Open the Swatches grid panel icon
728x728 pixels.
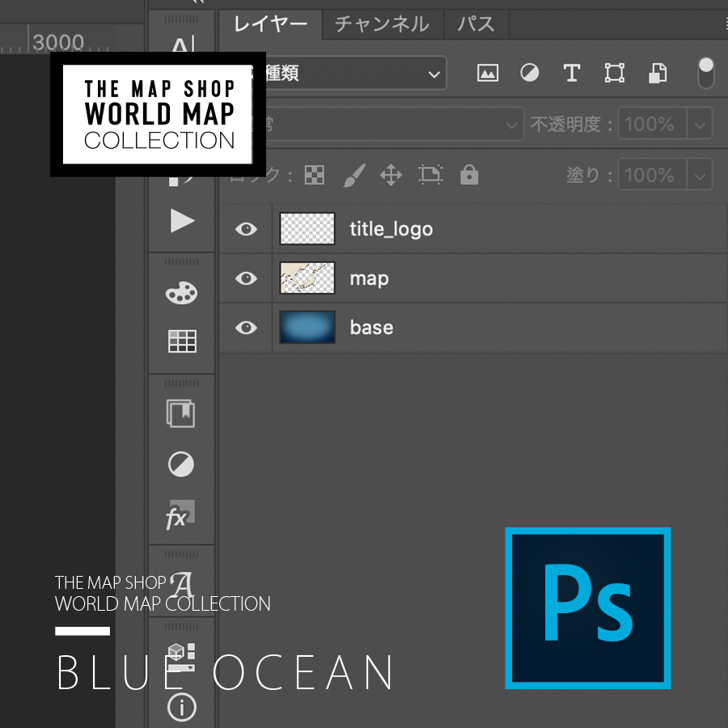tap(181, 341)
